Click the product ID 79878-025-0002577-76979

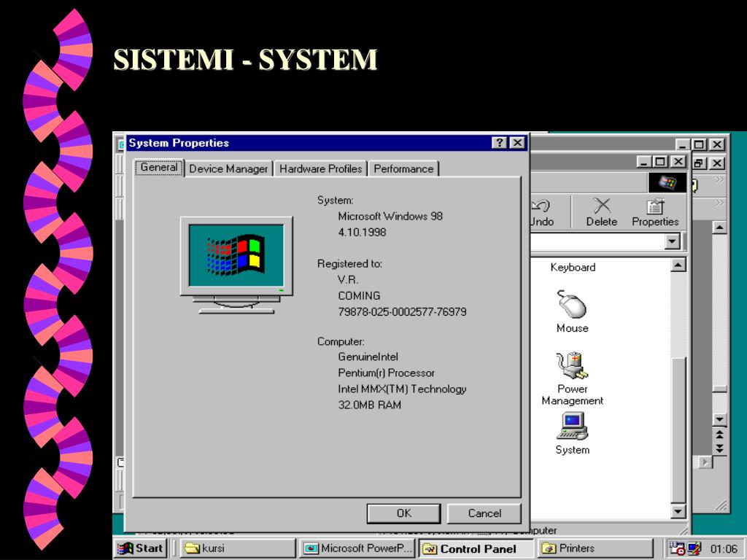(x=402, y=312)
